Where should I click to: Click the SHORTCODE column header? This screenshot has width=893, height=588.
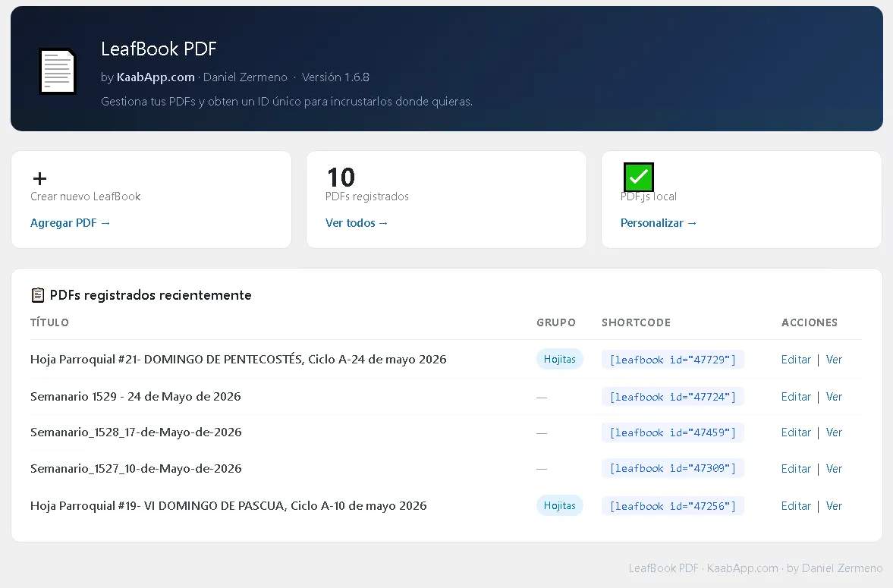pos(636,322)
